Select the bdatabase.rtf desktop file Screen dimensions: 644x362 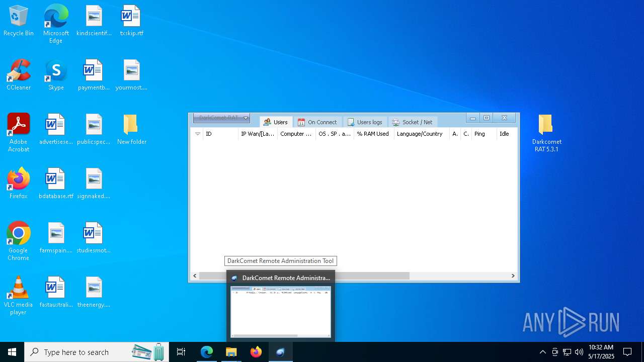(56, 184)
